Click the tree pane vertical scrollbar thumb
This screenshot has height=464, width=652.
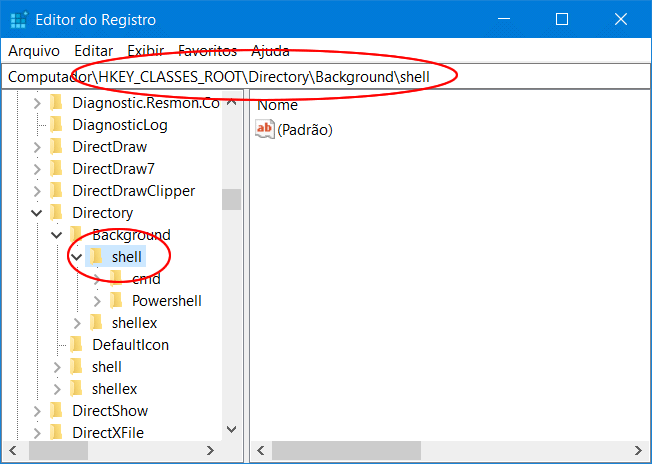[231, 199]
